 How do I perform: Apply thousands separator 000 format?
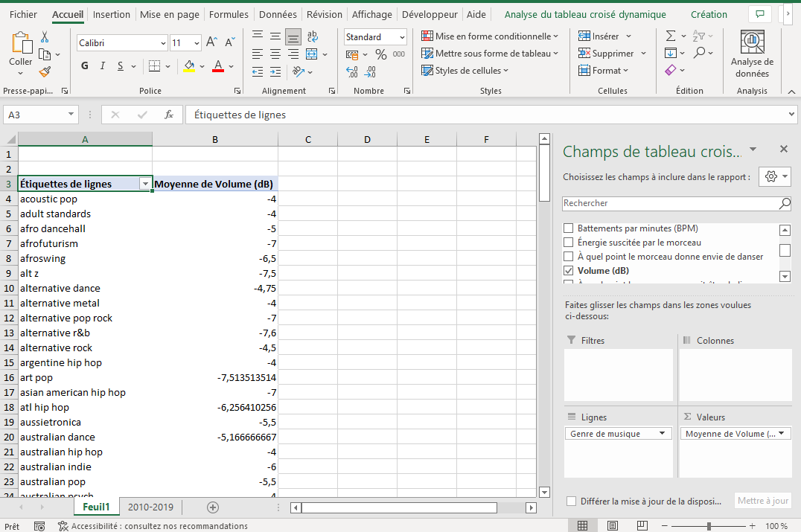[399, 54]
